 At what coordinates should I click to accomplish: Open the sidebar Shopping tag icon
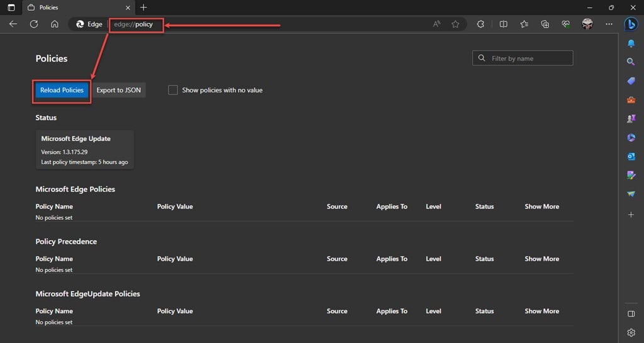point(631,81)
